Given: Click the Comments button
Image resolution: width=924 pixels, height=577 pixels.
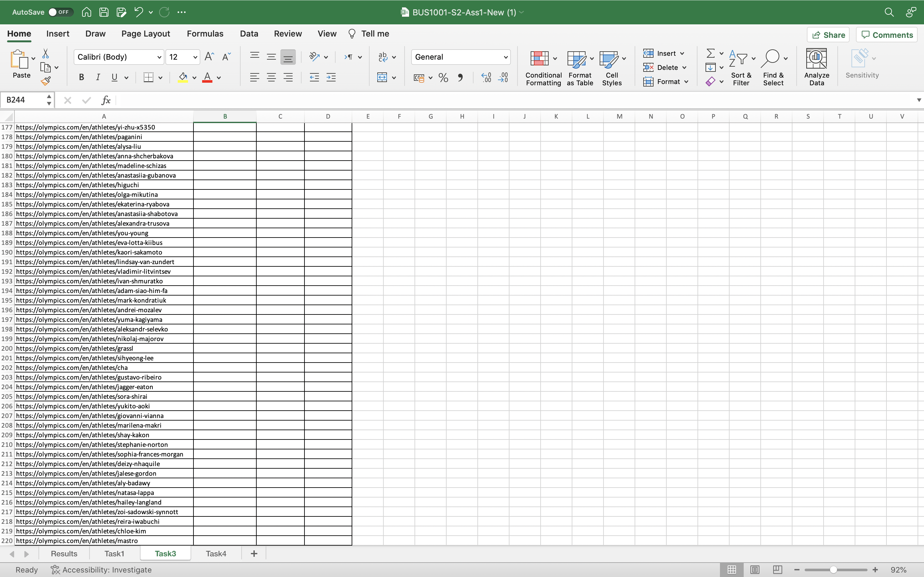Looking at the screenshot, I should tap(886, 35).
